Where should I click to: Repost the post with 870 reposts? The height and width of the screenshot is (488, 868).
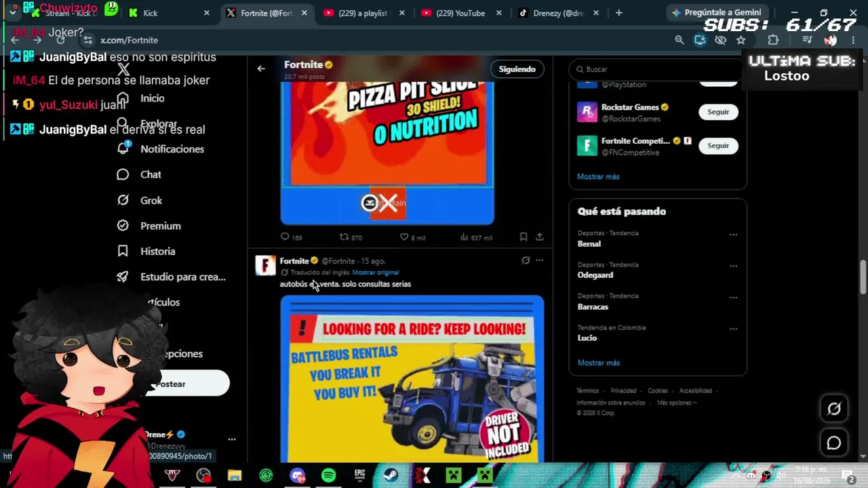coord(351,237)
